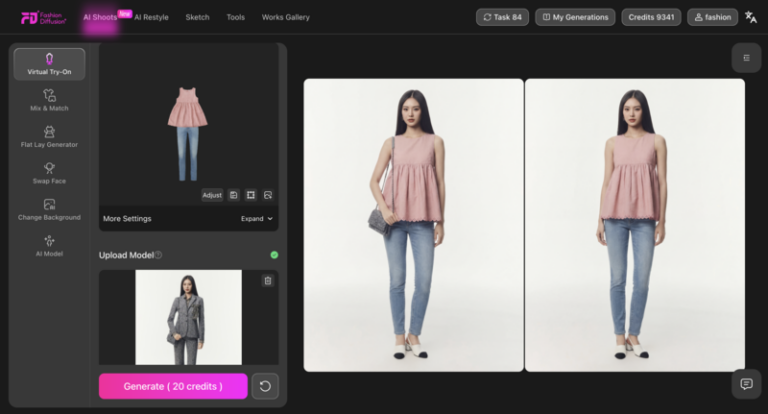Screen dimensions: 768x414
Task: Open the language translation icon
Action: (x=751, y=17)
